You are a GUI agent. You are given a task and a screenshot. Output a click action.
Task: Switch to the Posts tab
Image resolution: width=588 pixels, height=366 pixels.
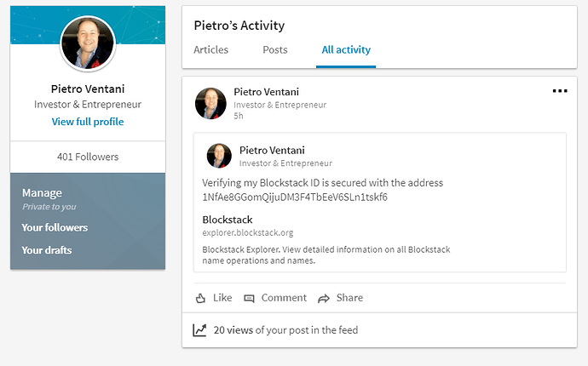point(275,50)
